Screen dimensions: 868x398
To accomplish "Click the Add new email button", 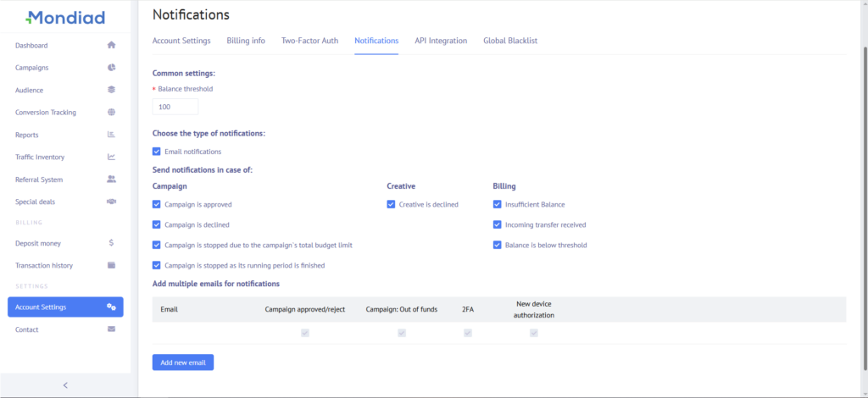I will coord(183,362).
